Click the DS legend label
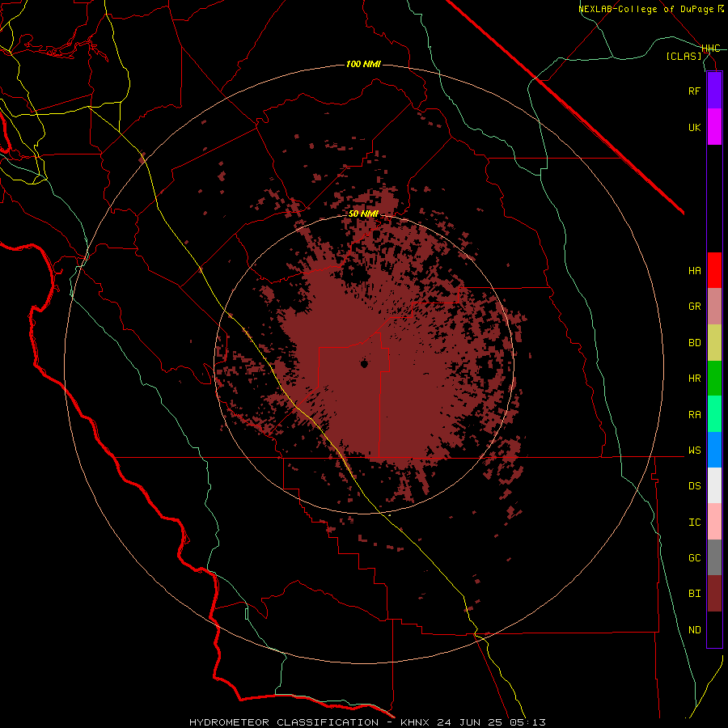This screenshot has height=728, width=728. point(694,486)
